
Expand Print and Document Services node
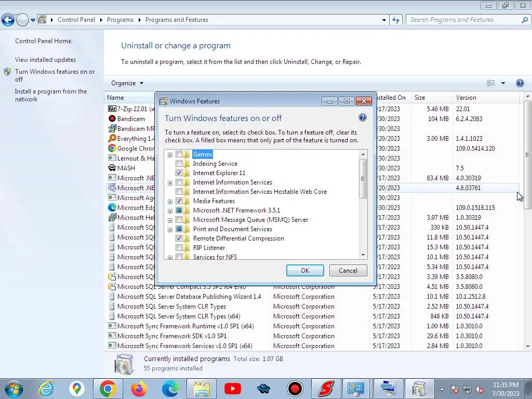170,230
